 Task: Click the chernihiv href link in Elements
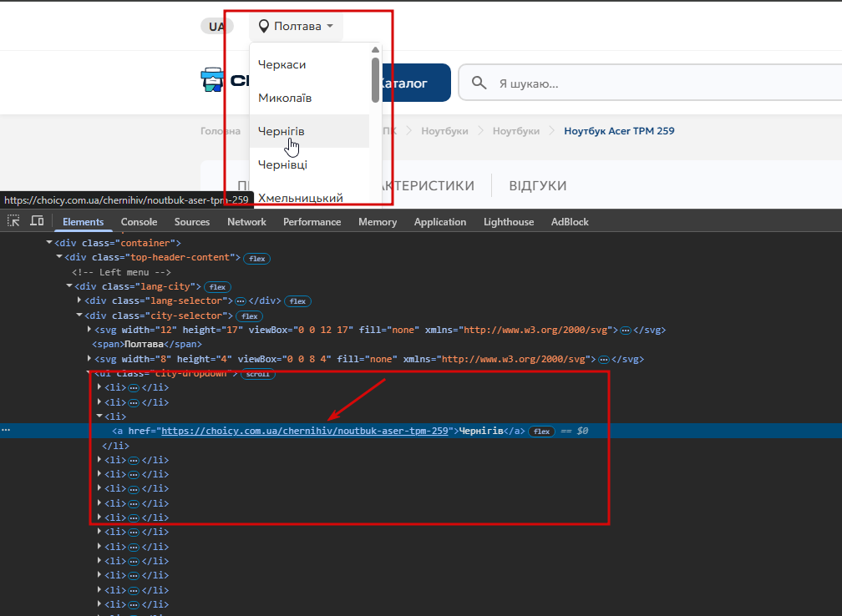click(x=304, y=431)
